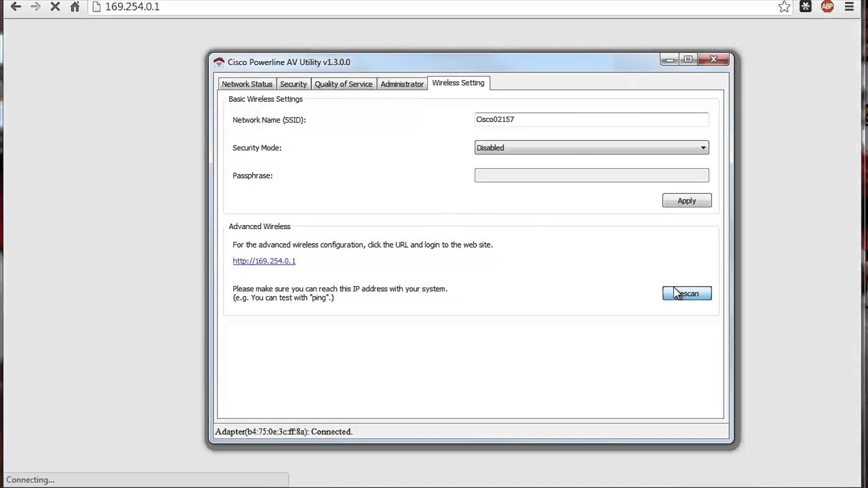868x488 pixels.
Task: Click the Rescan button
Action: click(687, 293)
